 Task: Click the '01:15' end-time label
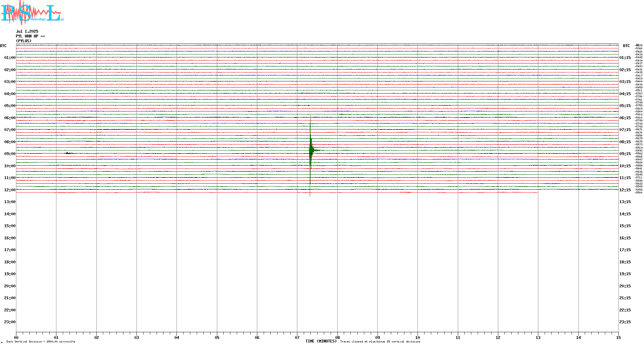coord(625,58)
